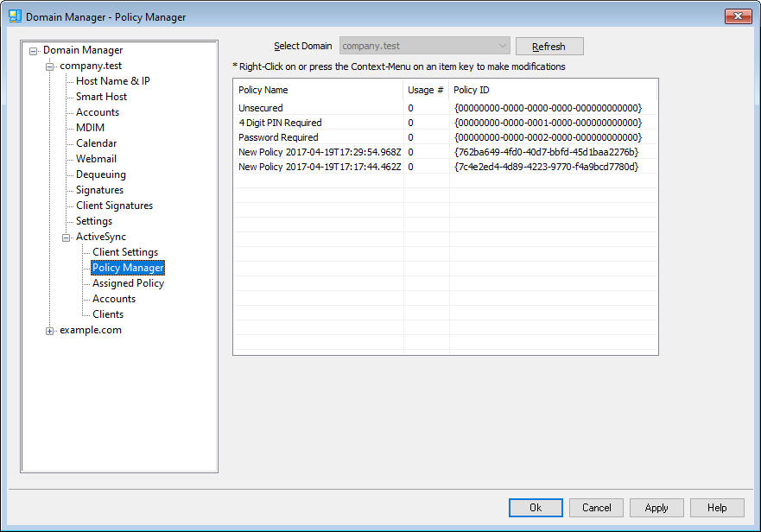The height and width of the screenshot is (532, 761).
Task: Close the Domain Manager window
Action: pyautogui.click(x=737, y=16)
